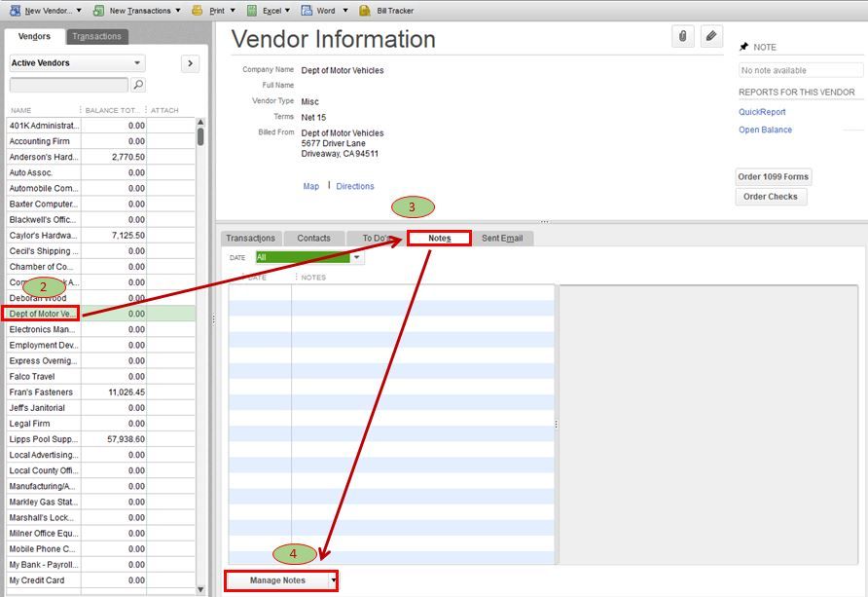Click the Print printer icon

(x=198, y=11)
